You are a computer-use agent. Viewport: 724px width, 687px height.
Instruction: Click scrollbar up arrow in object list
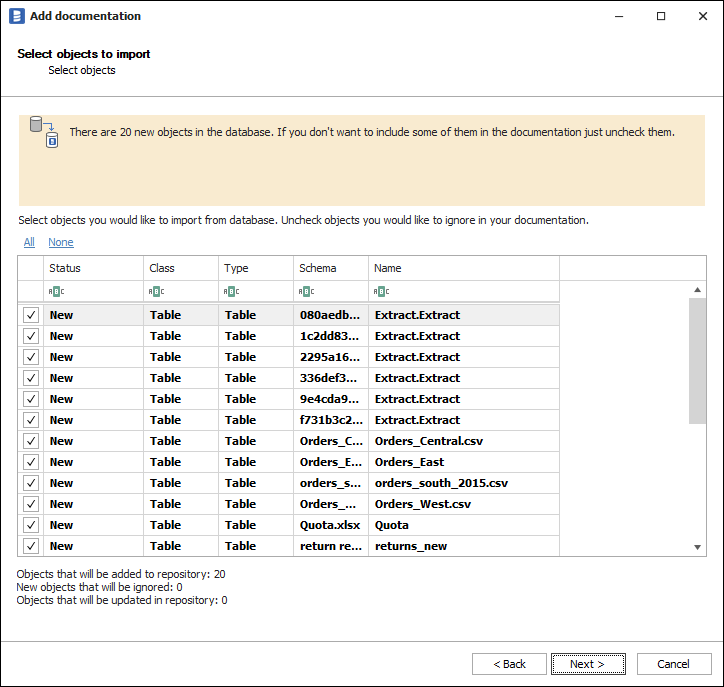(x=698, y=290)
